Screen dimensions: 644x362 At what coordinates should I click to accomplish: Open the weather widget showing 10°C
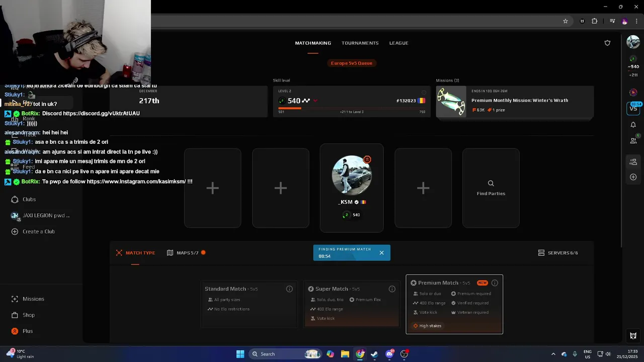pos(21,354)
